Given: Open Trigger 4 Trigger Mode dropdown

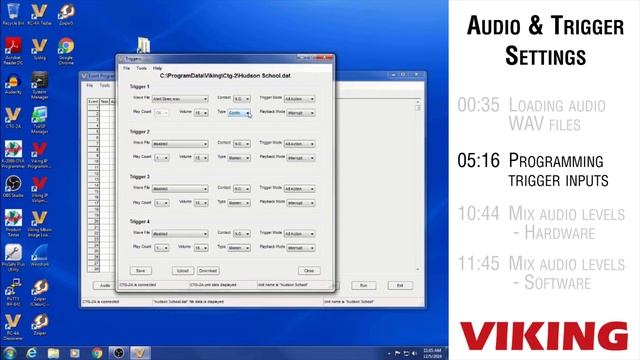Looking at the screenshot, I should [299, 234].
